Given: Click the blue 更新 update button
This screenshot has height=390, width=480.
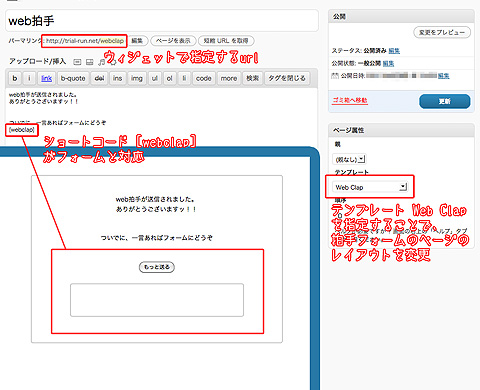Looking at the screenshot, I should click(445, 101).
